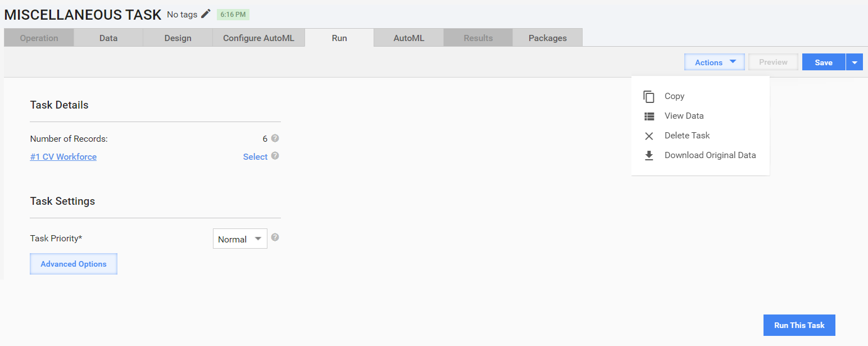Click the MISCELLANEOUS TASK title
Image resolution: width=868 pixels, height=346 pixels.
(x=83, y=15)
